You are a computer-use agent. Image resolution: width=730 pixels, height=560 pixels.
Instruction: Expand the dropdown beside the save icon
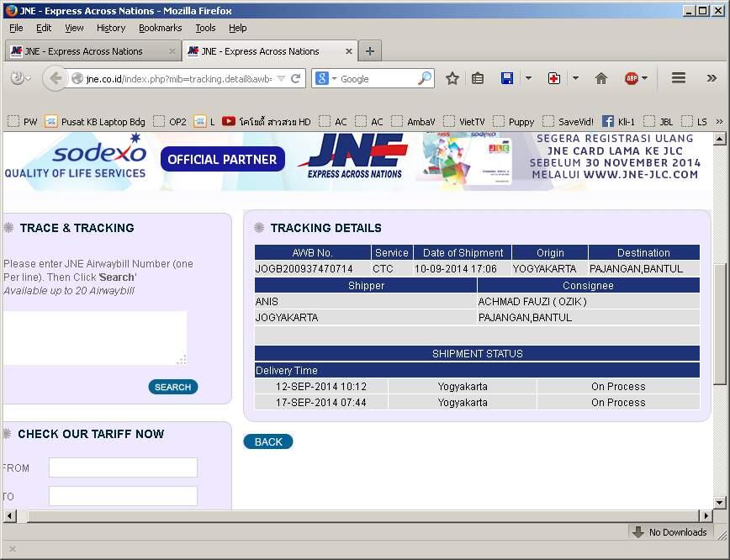tap(528, 78)
